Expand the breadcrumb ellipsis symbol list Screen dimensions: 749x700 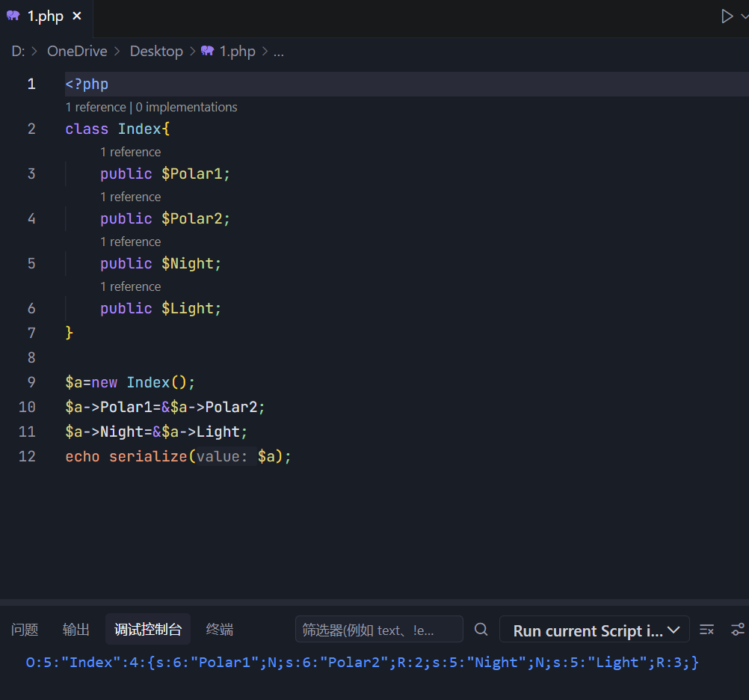(x=278, y=52)
